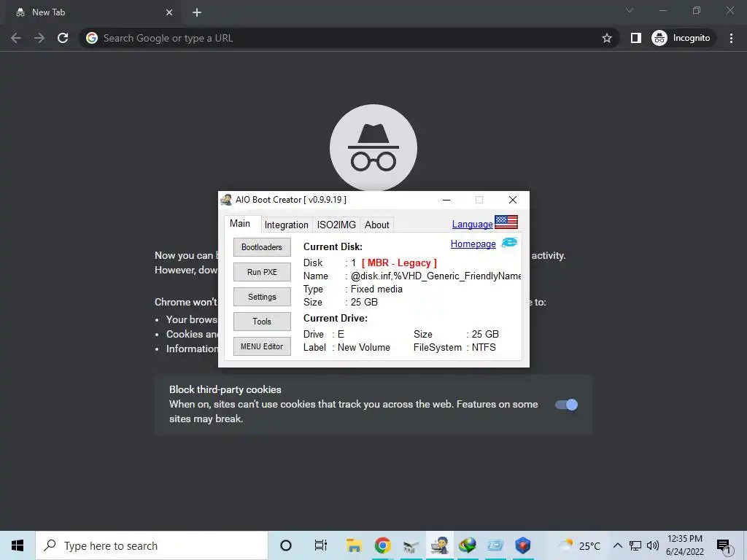Open Chrome three-dot menu
This screenshot has height=560, width=747.
731,38
